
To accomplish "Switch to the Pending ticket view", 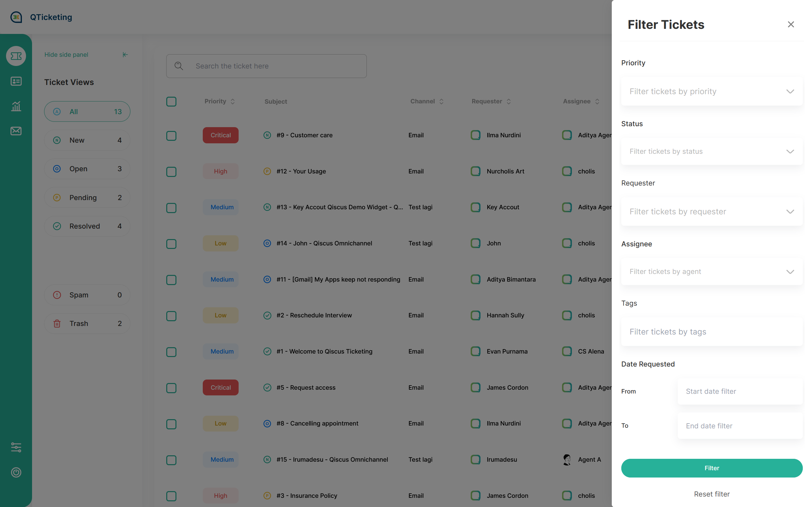I will click(87, 198).
